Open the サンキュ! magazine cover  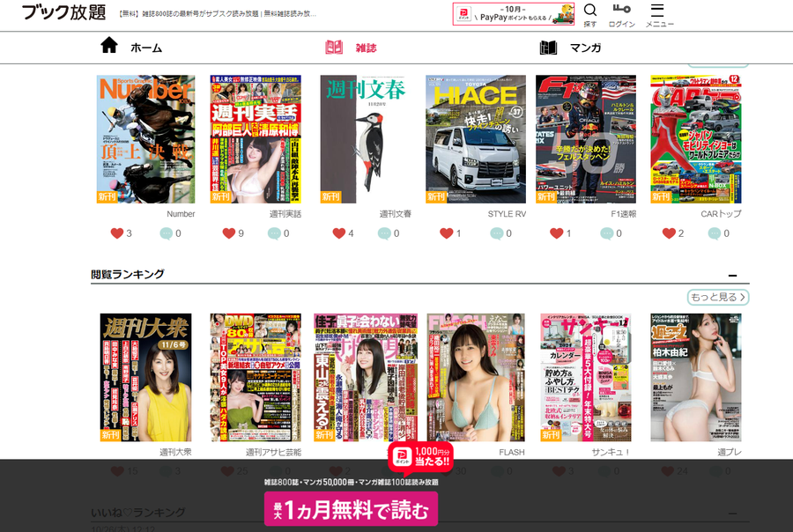click(x=586, y=377)
